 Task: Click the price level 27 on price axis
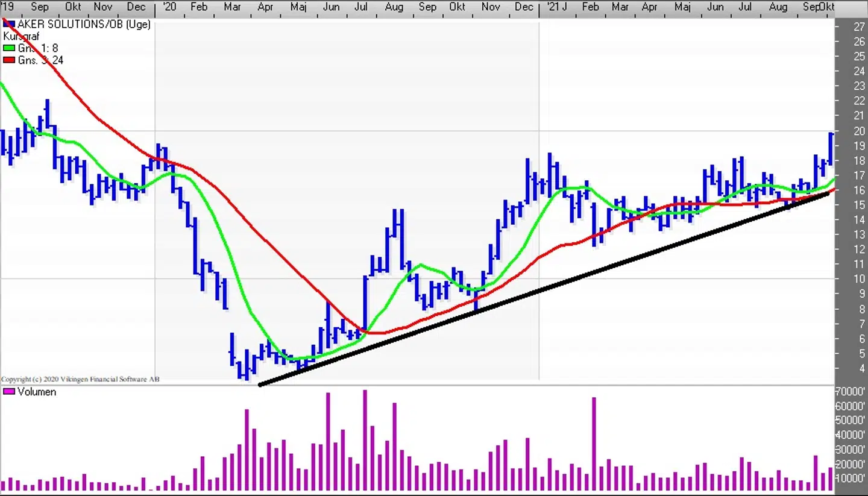point(859,27)
